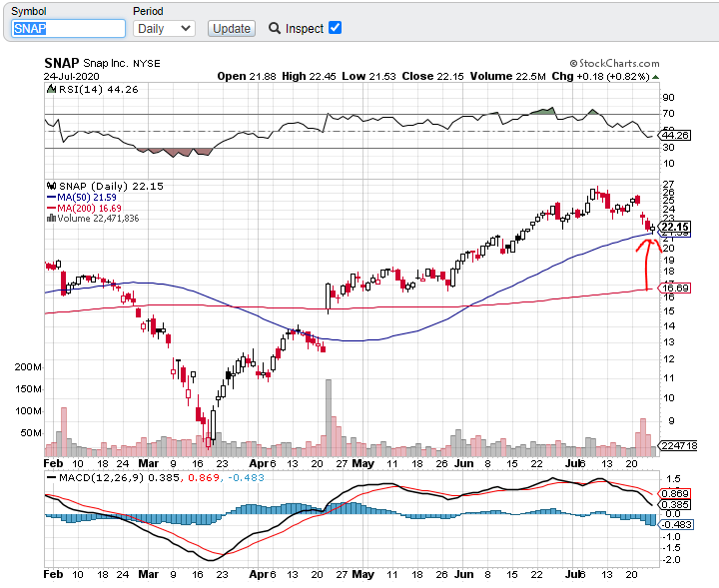Click the StockCharts.com copyright text
719x588 pixels.
[x=614, y=63]
